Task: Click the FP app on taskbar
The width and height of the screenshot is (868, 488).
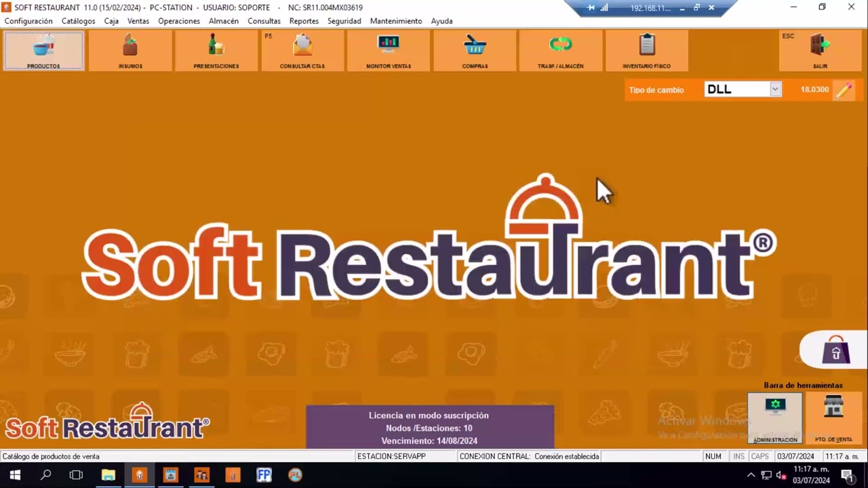Action: (264, 475)
